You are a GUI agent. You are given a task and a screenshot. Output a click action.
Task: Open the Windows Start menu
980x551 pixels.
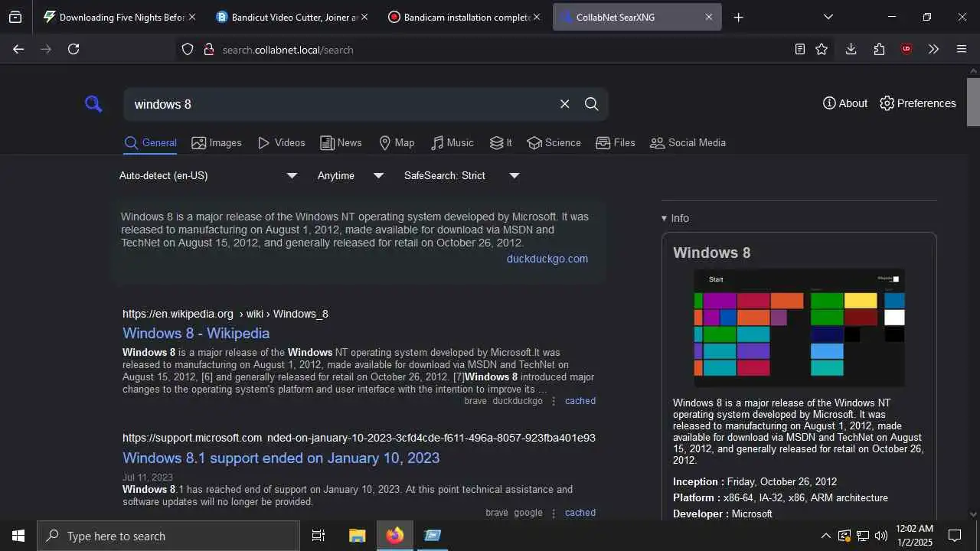point(18,536)
